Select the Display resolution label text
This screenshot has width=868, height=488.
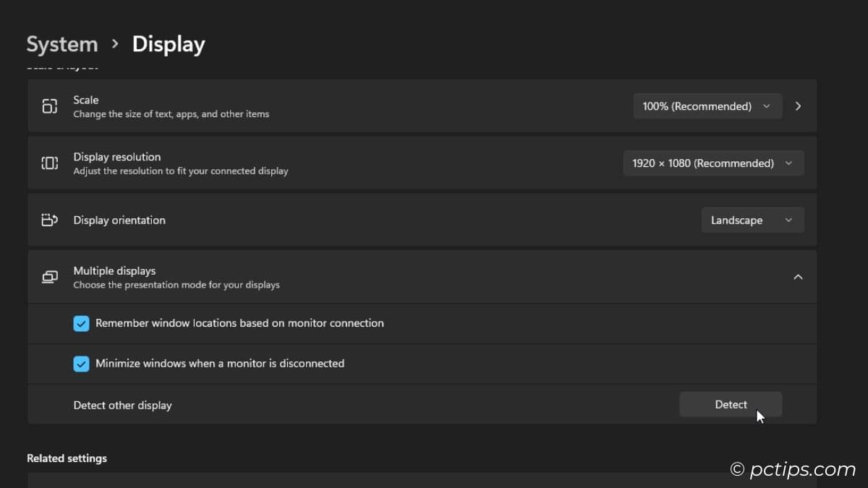pos(117,157)
